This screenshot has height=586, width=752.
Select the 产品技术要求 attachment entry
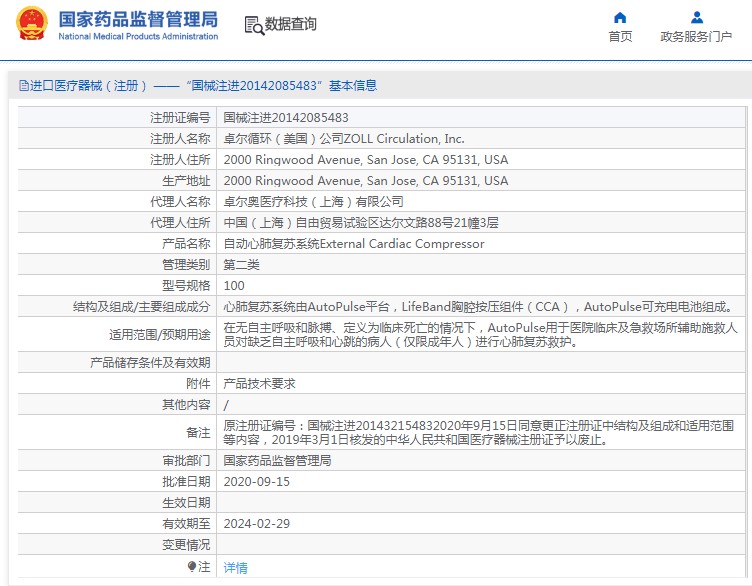pos(259,383)
